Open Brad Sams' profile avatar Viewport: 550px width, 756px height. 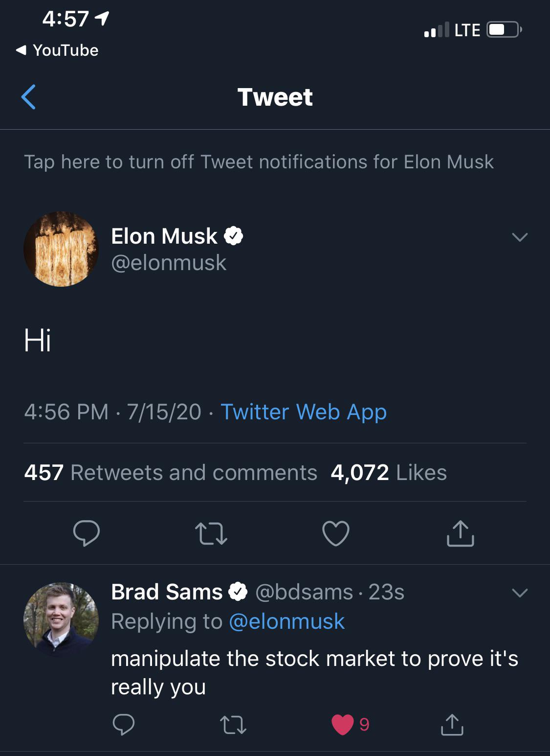click(x=61, y=619)
